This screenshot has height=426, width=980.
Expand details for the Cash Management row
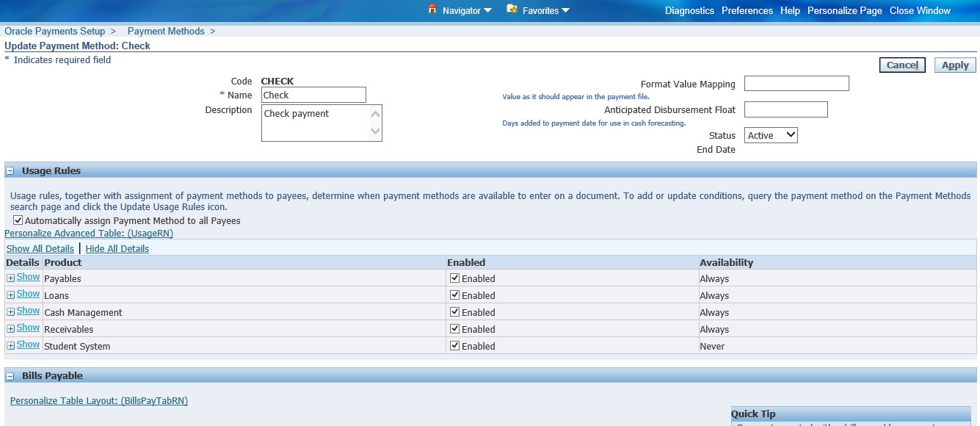tap(27, 311)
